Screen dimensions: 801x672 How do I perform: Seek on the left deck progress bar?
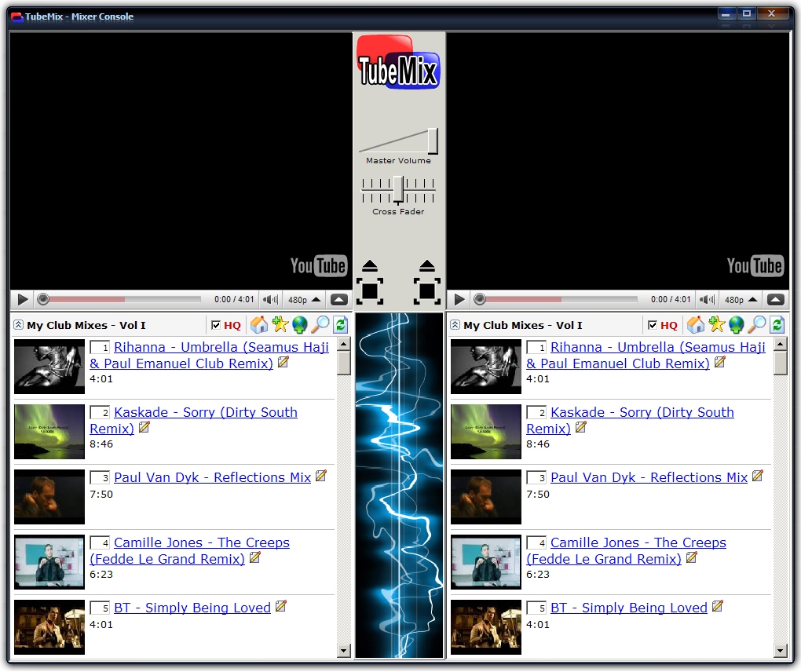point(121,299)
